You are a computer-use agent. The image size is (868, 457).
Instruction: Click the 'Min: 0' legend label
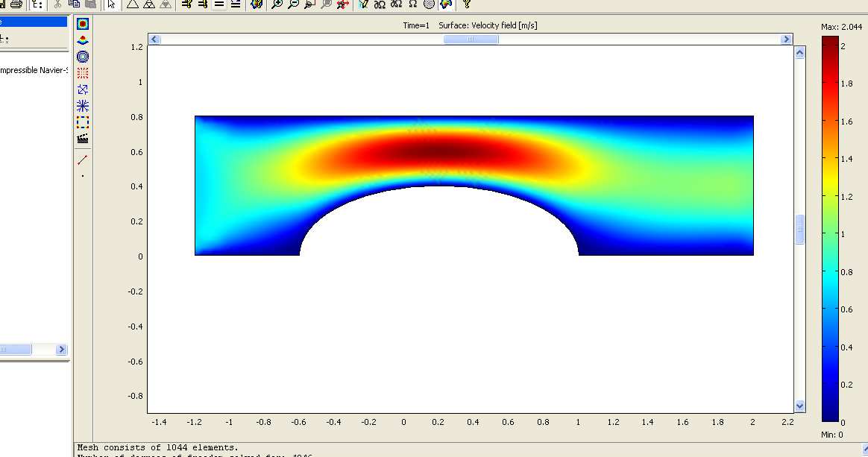click(832, 435)
